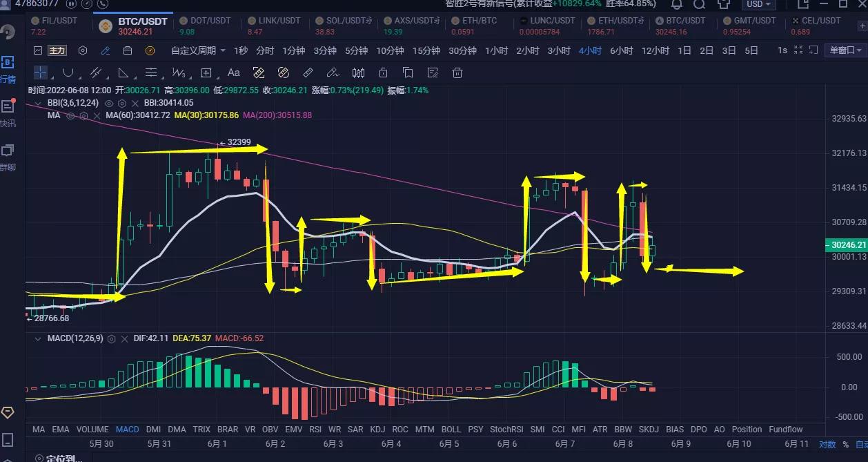Toggle the 主力 main force button
This screenshot has height=462, width=868.
click(x=56, y=50)
